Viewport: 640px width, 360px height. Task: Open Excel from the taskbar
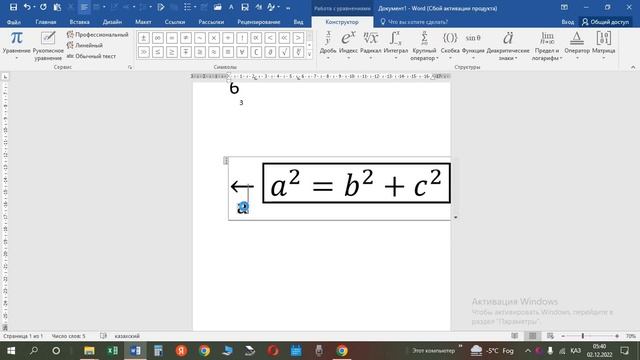(112, 351)
